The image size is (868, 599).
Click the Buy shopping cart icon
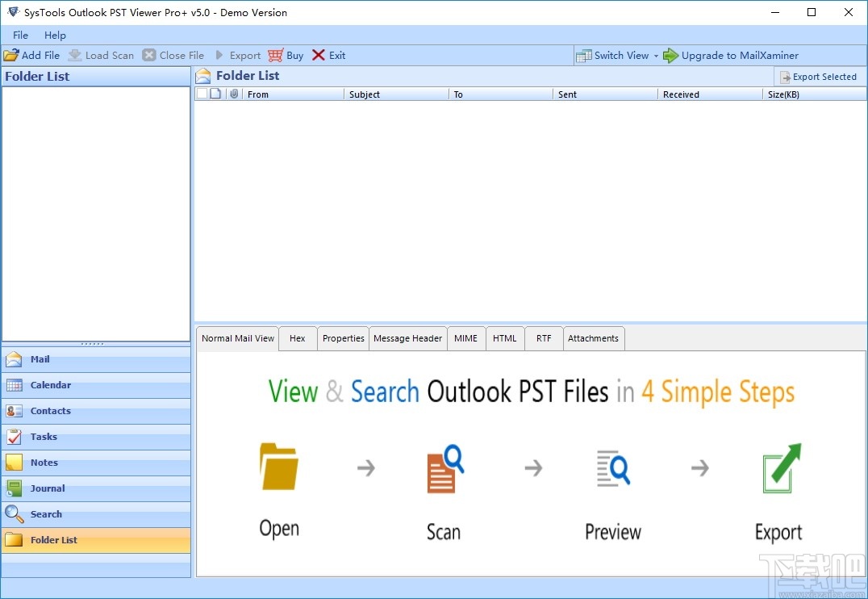(275, 55)
